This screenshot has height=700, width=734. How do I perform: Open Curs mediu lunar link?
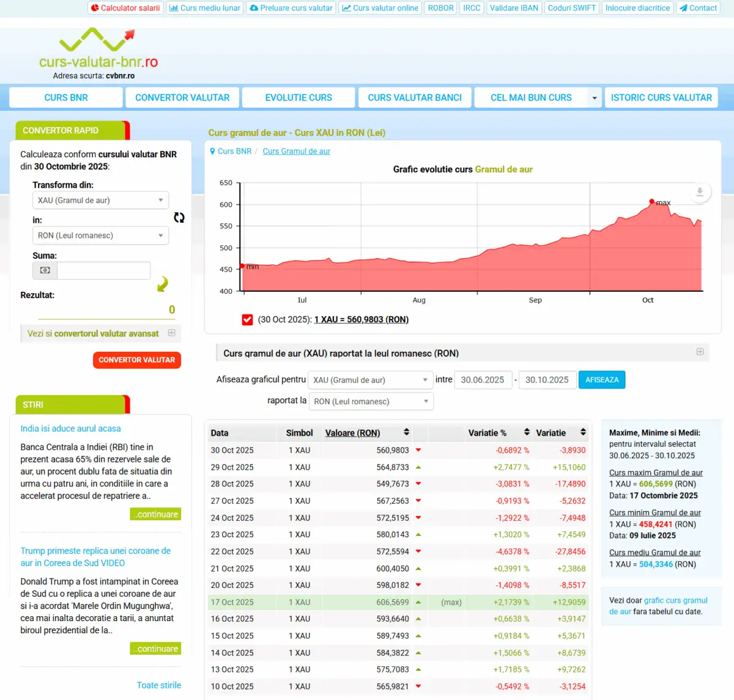(205, 8)
